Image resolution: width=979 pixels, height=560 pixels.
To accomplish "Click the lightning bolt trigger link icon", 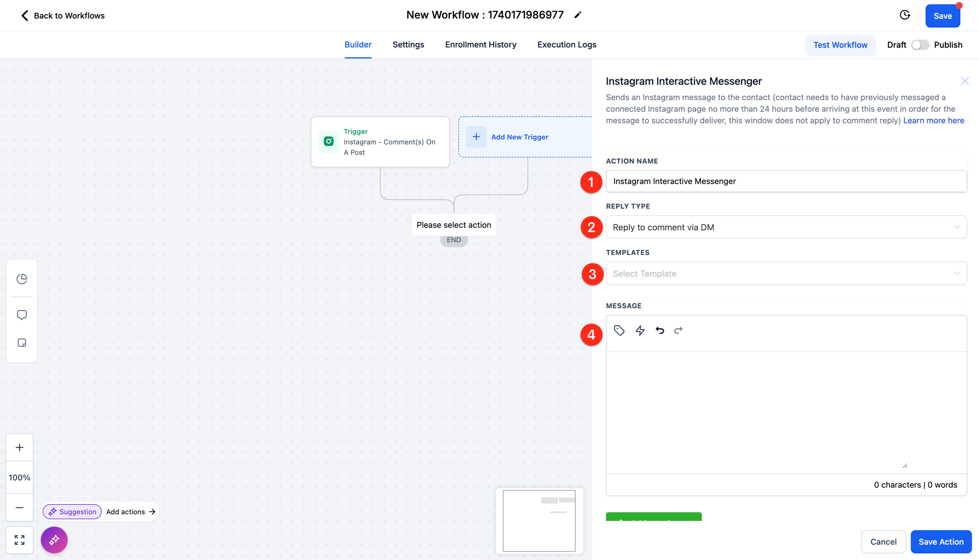I will (640, 331).
